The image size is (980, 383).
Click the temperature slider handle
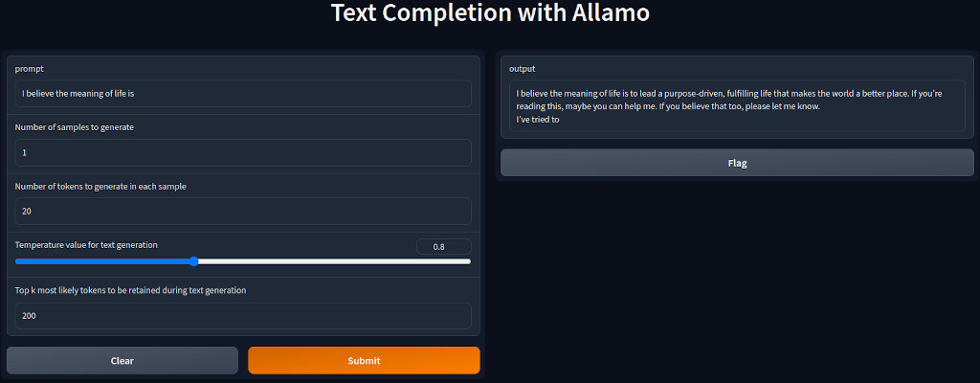pos(194,260)
